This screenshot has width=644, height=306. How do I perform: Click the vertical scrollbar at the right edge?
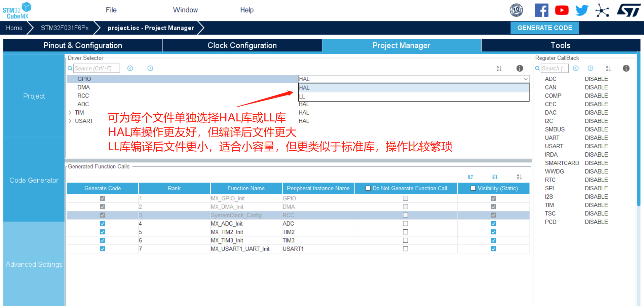click(x=639, y=129)
